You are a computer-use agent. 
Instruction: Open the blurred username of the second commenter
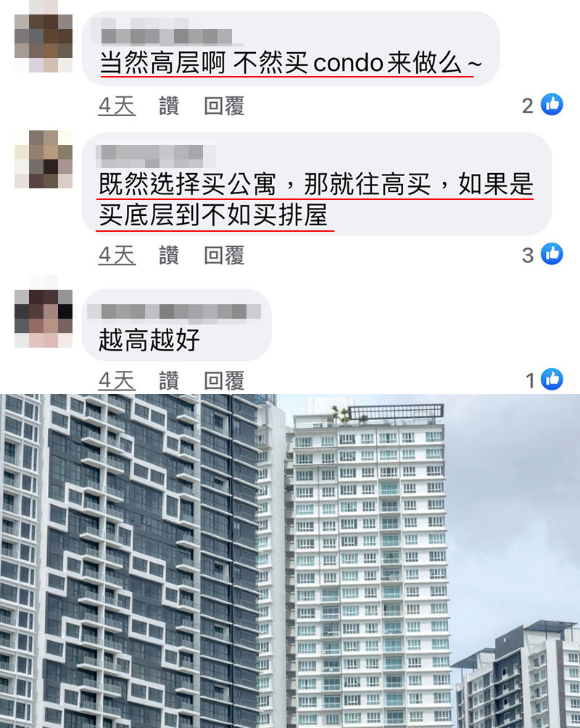tap(152, 155)
